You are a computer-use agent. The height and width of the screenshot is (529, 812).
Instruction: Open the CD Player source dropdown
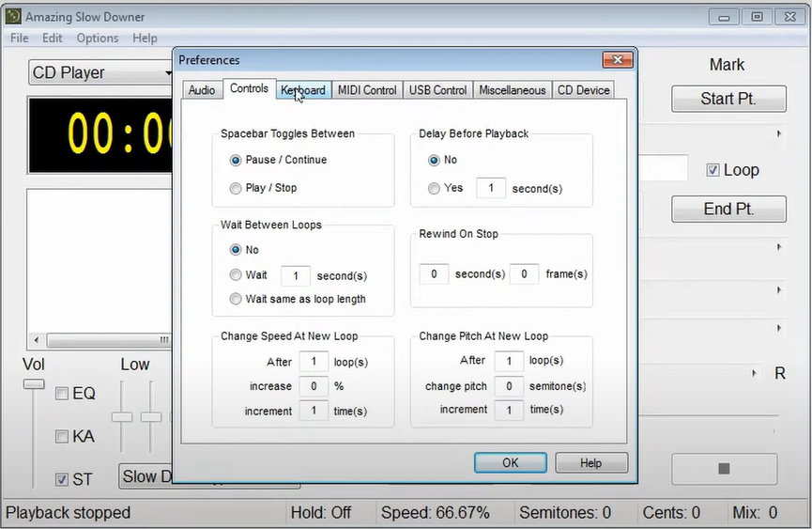[100, 72]
